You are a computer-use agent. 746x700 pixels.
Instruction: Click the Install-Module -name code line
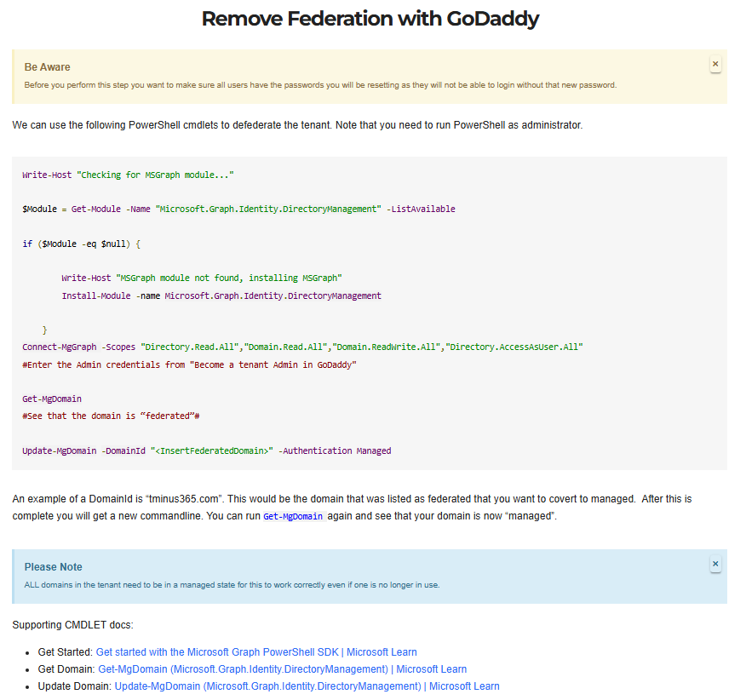point(221,295)
